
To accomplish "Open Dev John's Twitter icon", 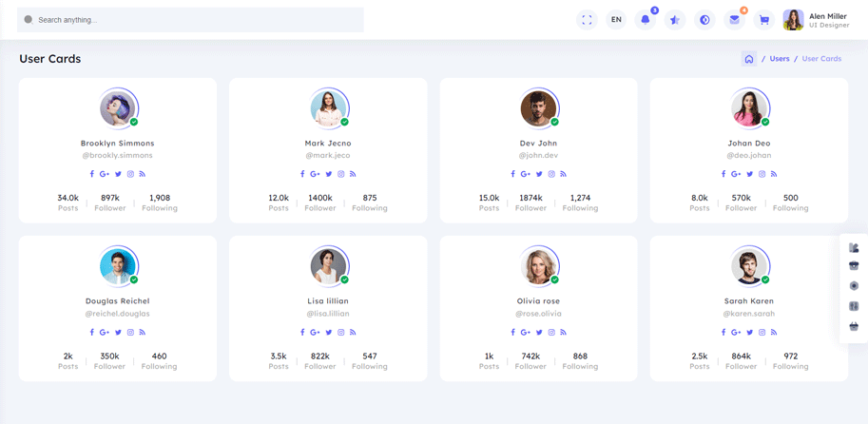I will tap(539, 174).
